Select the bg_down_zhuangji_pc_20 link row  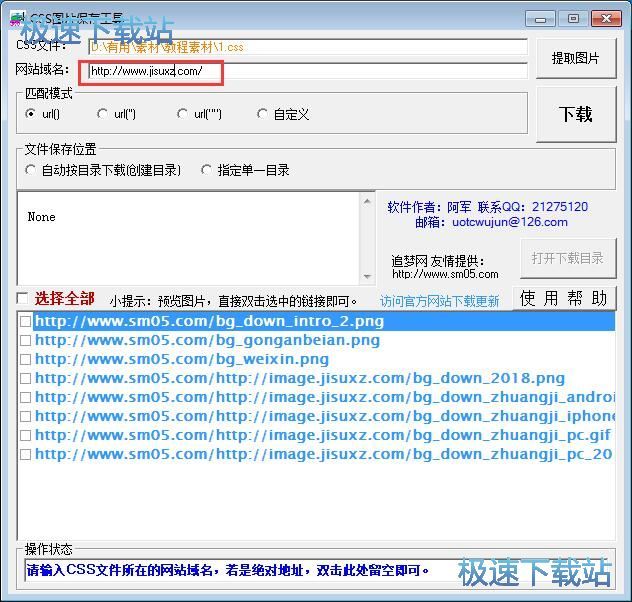tap(324, 455)
